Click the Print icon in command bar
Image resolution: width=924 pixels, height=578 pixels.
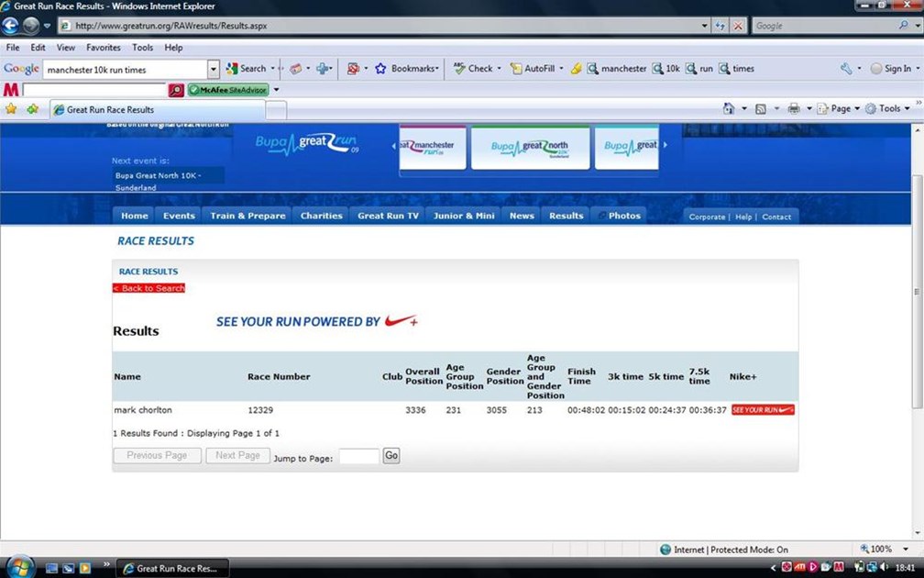[794, 108]
